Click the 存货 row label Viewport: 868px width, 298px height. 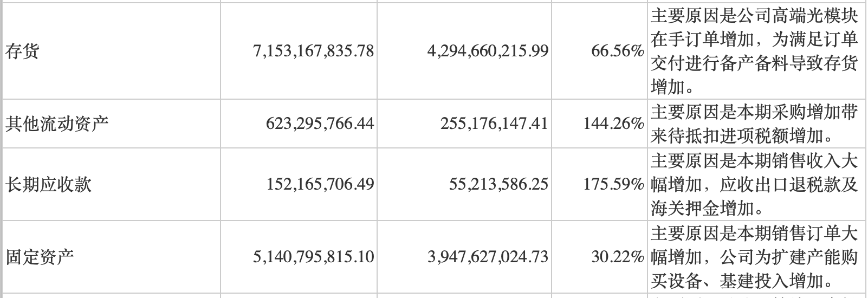point(23,51)
